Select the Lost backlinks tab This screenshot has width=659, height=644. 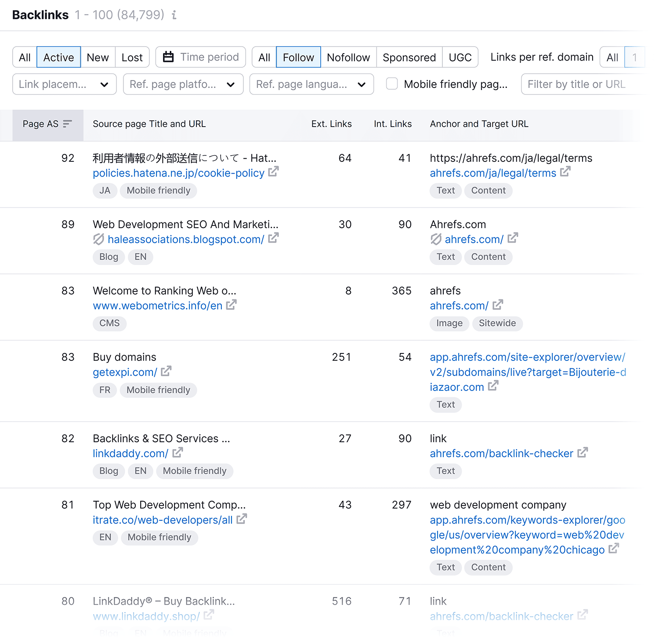pyautogui.click(x=132, y=57)
